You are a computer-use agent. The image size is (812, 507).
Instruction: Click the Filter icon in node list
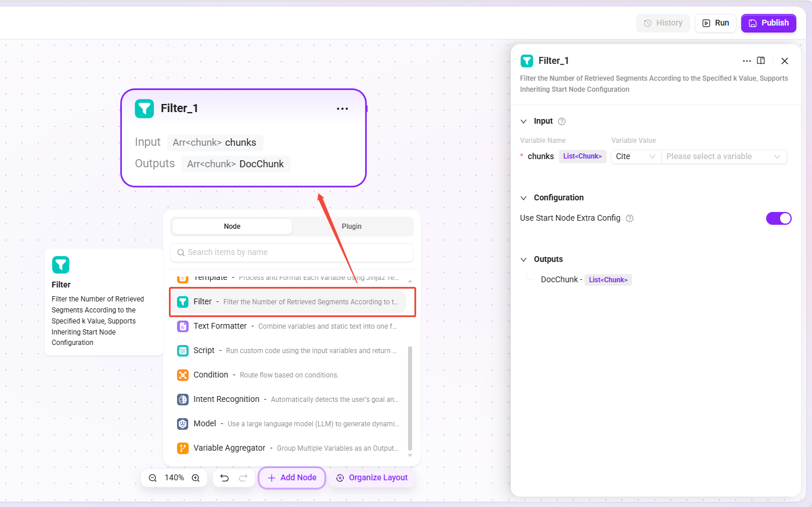point(183,302)
